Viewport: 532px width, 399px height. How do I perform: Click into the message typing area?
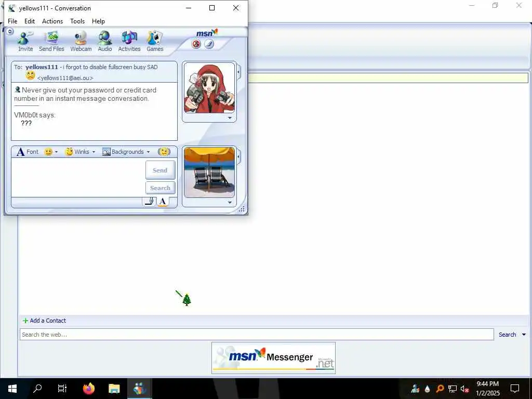(79, 178)
